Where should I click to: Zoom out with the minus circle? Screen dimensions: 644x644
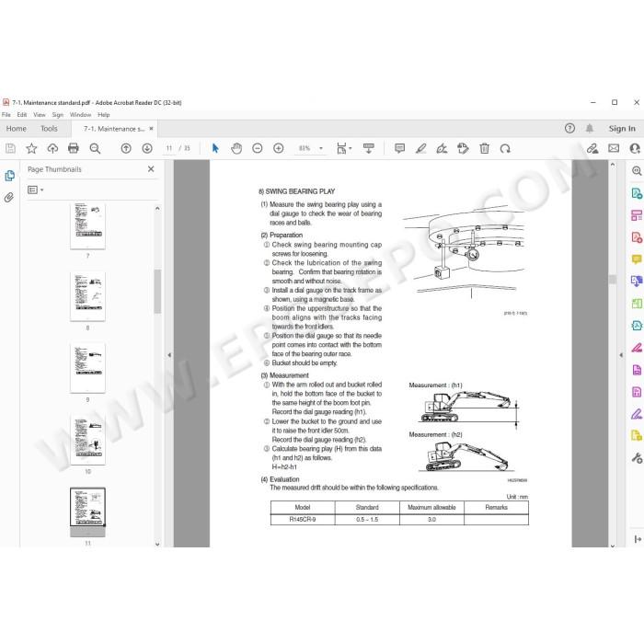point(258,148)
